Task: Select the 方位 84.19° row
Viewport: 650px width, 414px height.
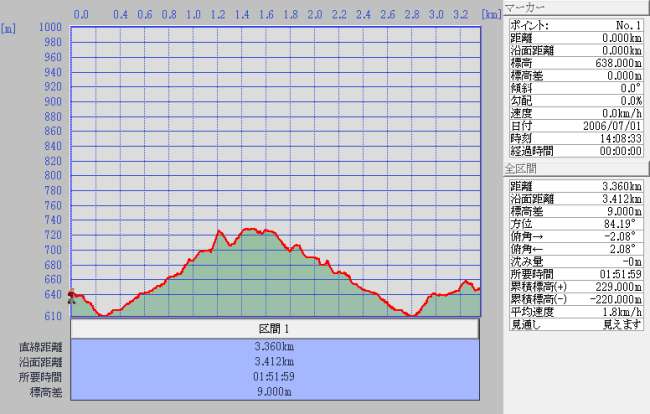Action: click(x=576, y=225)
